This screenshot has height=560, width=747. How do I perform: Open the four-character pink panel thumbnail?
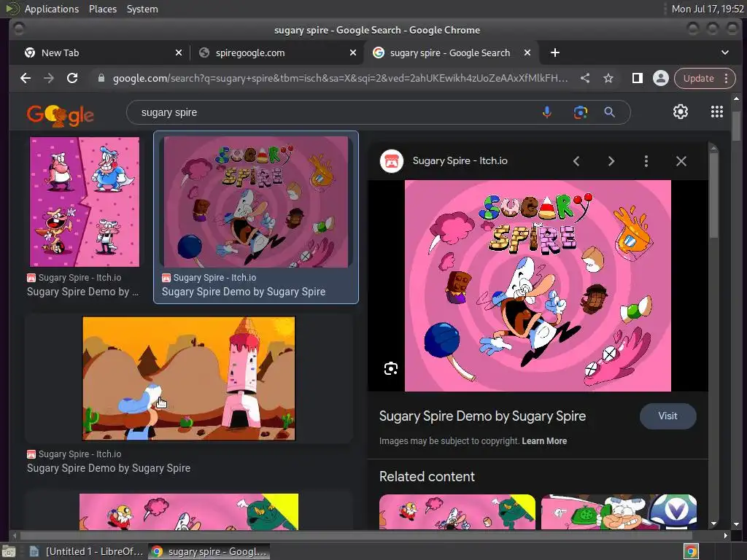(85, 202)
